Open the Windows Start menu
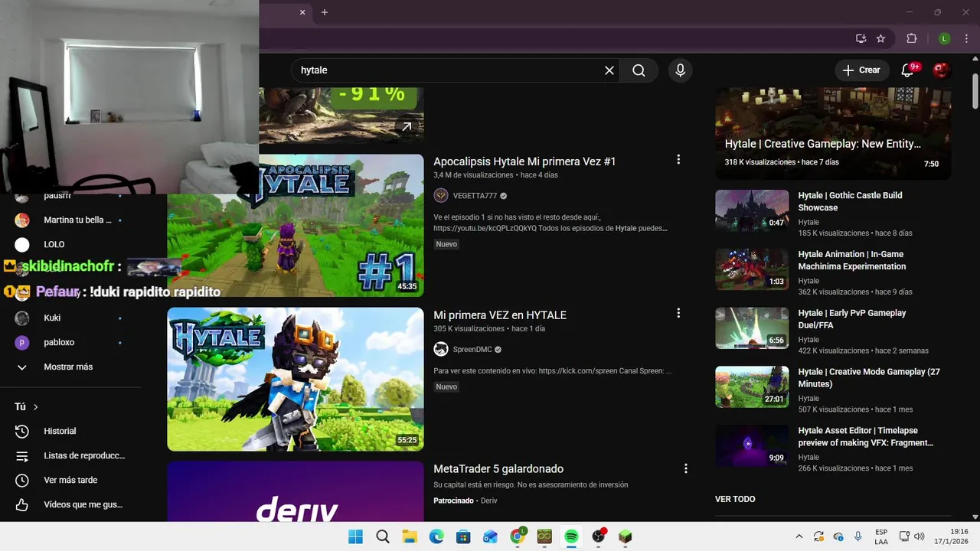Image resolution: width=980 pixels, height=551 pixels. pyautogui.click(x=356, y=536)
